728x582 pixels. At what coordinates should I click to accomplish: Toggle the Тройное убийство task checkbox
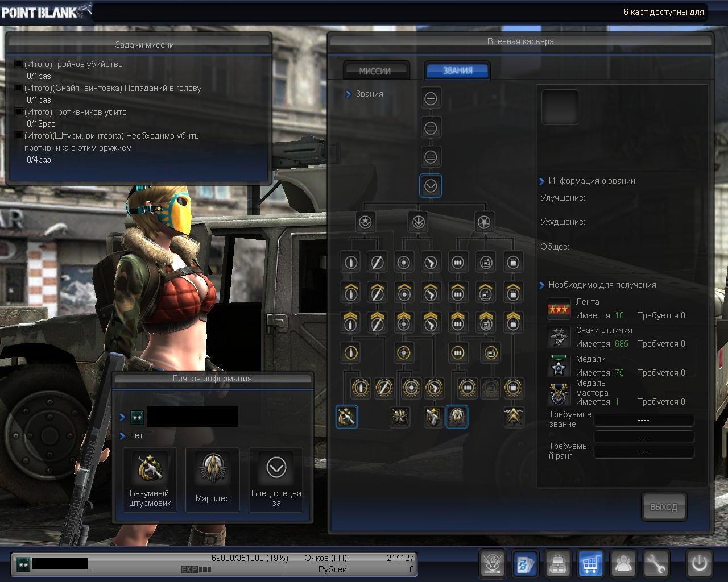click(x=18, y=64)
